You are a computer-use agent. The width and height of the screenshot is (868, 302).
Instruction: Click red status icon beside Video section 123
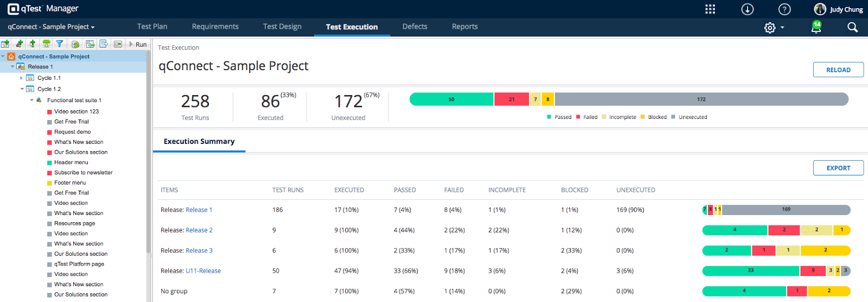pos(49,112)
